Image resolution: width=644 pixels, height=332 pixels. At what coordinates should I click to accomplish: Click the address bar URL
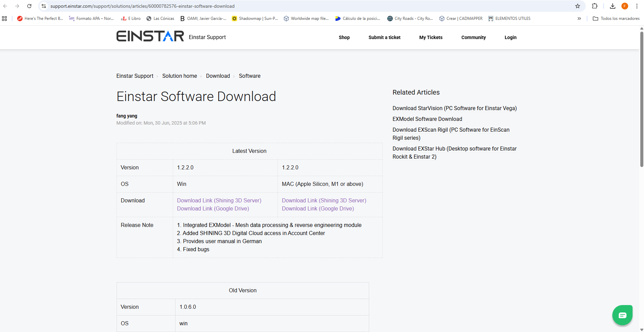pos(142,6)
